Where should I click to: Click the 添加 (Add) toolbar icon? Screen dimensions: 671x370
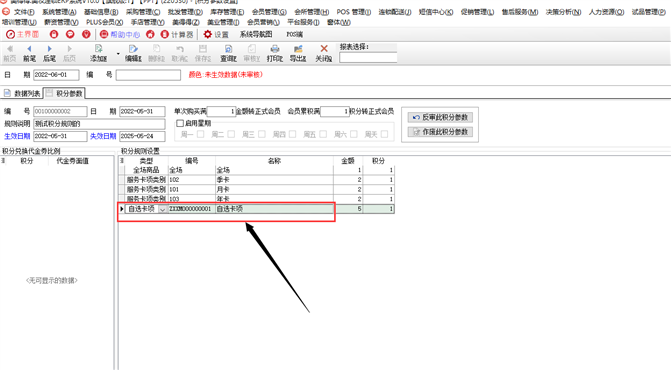pos(99,49)
